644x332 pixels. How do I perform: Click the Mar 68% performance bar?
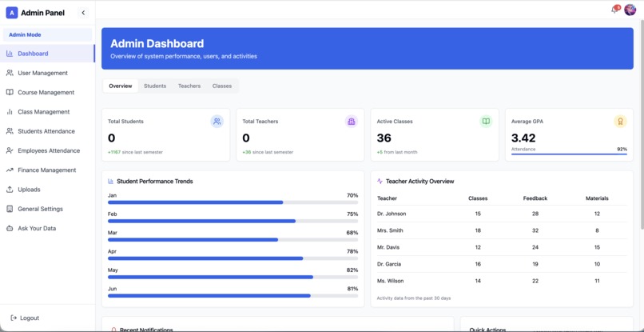point(233,239)
